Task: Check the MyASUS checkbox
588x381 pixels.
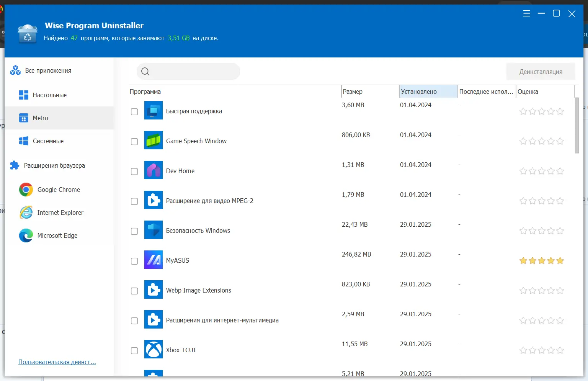Action: pos(134,261)
